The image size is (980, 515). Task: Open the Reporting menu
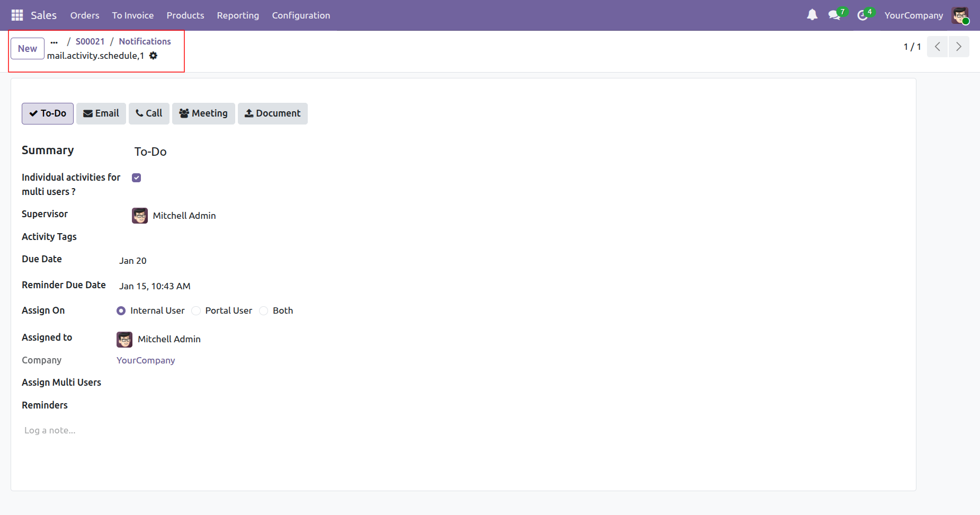238,15
